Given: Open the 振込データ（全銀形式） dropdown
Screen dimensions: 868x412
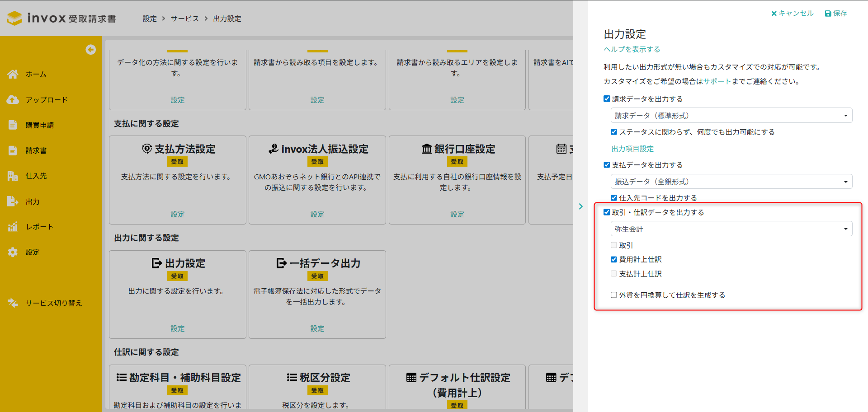Looking at the screenshot, I should point(731,182).
